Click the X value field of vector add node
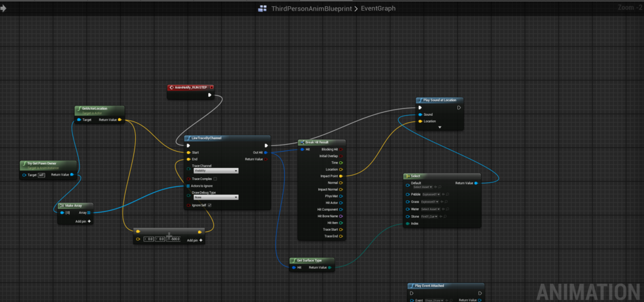This screenshot has height=302, width=644. point(148,238)
